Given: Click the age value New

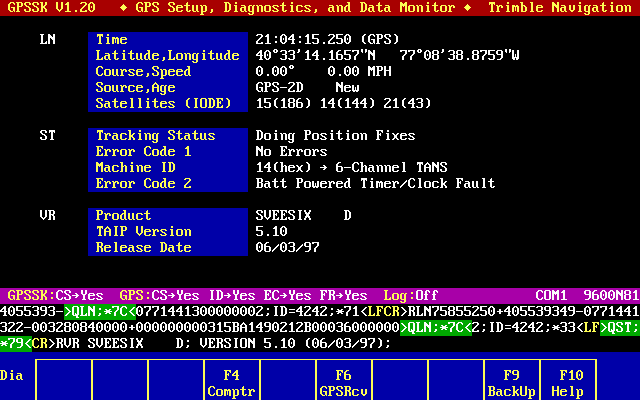Looking at the screenshot, I should coord(347,88).
